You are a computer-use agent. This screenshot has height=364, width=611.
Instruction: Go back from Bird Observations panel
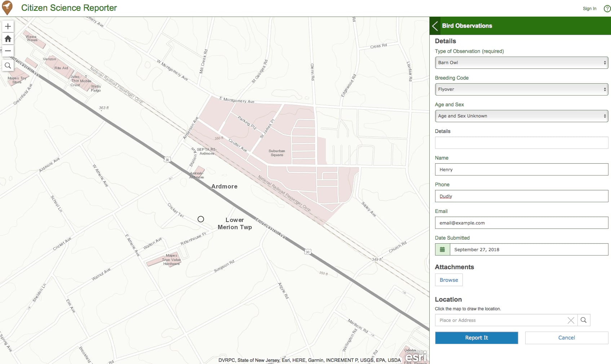(x=435, y=26)
